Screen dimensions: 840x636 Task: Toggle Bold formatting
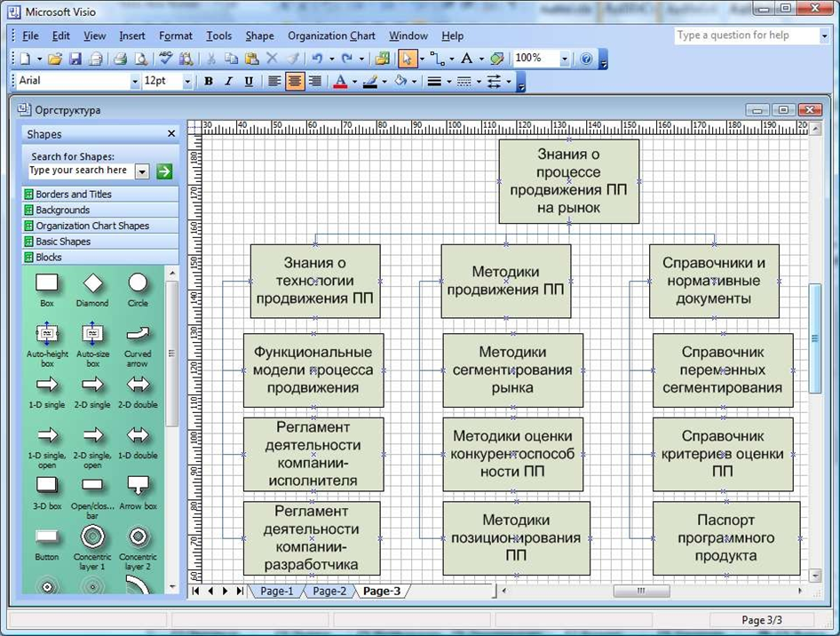pos(209,82)
